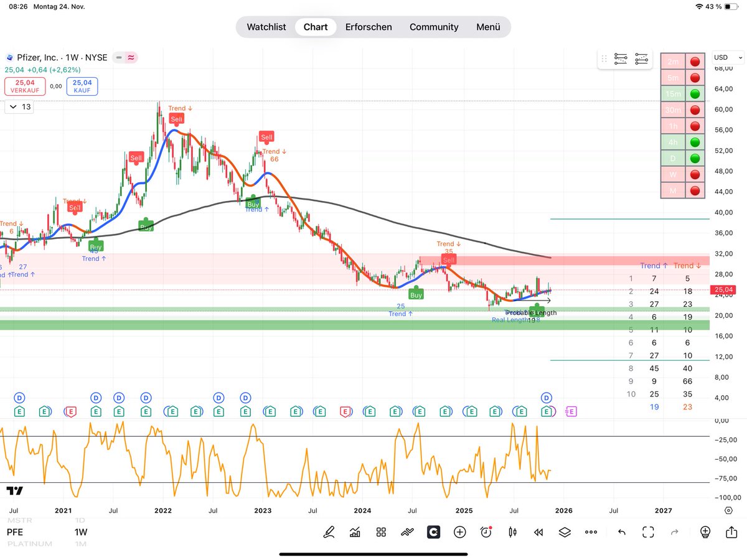Select the second fork drawing tool icon

coord(641,59)
